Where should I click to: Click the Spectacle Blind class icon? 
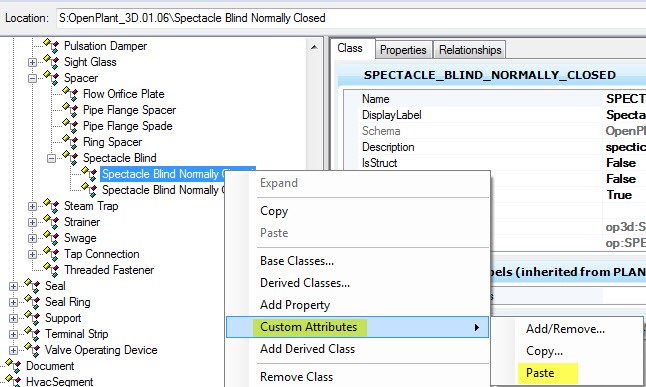pos(70,158)
